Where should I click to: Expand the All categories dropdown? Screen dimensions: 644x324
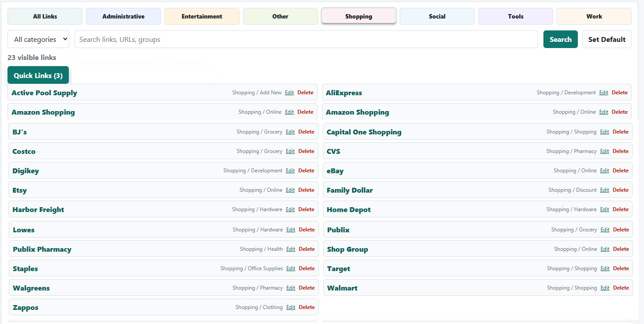point(38,39)
